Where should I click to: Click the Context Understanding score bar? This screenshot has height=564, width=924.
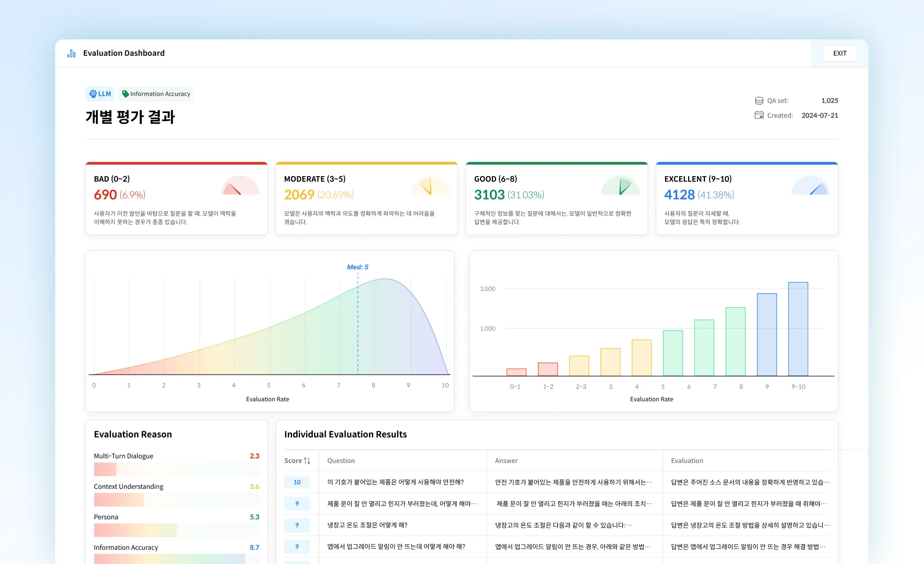(x=176, y=500)
